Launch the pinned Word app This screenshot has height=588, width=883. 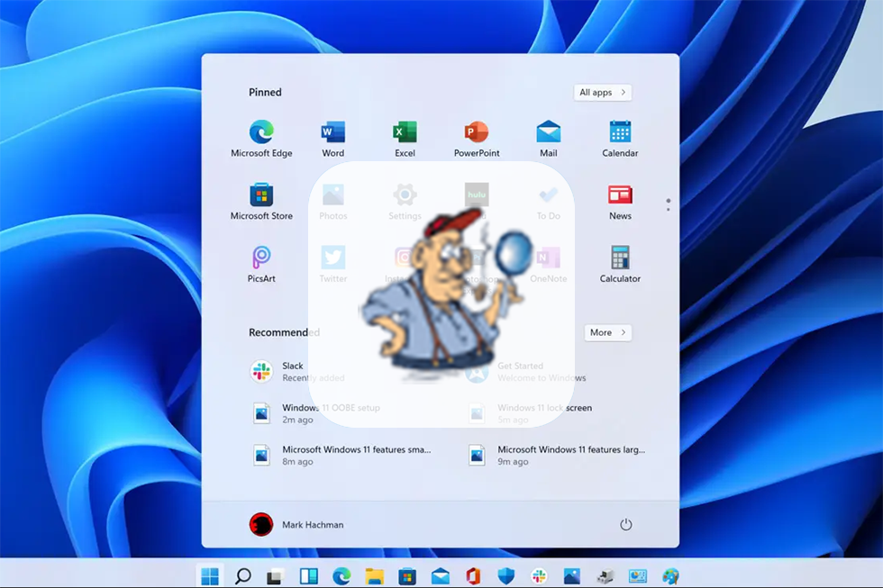coord(332,139)
